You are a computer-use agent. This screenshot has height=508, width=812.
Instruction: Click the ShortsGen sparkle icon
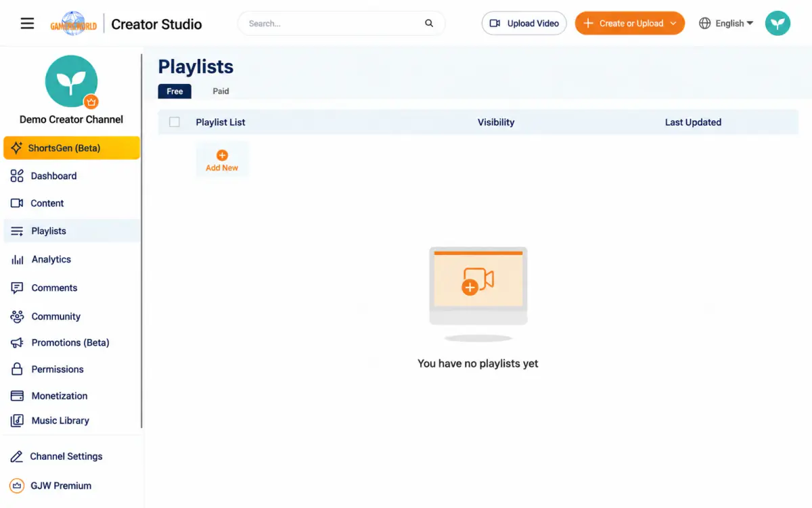click(x=17, y=148)
